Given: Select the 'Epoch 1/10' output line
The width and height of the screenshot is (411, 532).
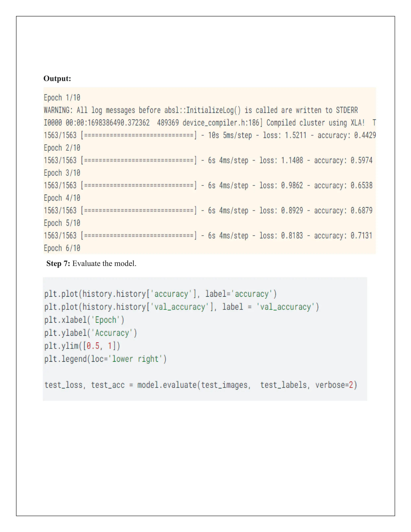Looking at the screenshot, I should coord(62,98).
